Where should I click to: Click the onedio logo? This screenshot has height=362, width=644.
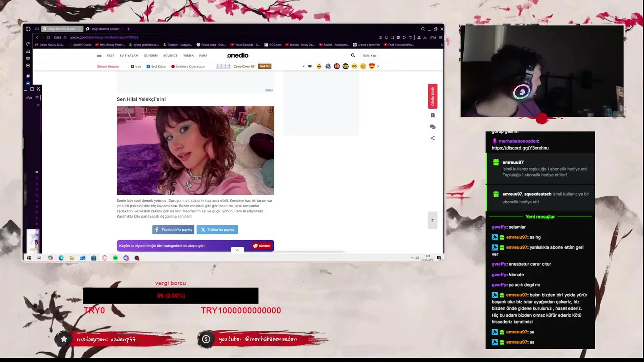click(x=237, y=56)
